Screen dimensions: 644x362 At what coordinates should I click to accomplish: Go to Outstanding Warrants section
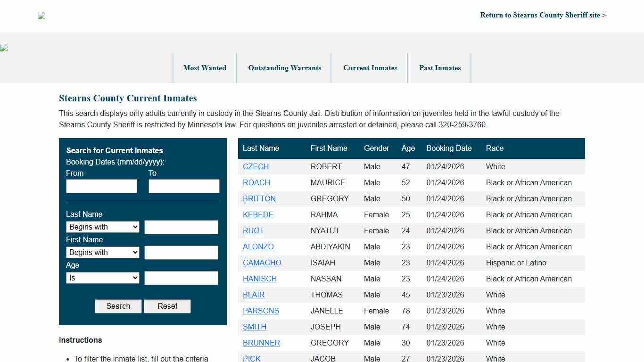pyautogui.click(x=284, y=68)
